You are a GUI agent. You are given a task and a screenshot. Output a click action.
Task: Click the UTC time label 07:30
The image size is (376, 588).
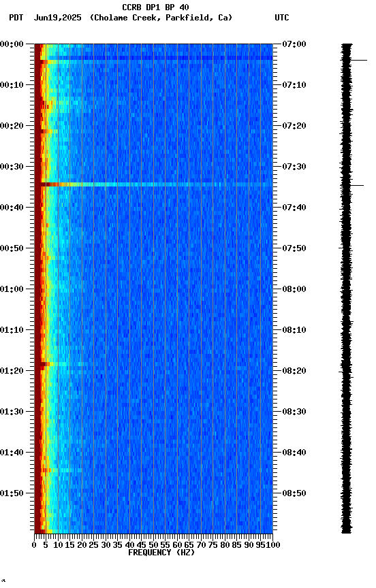[x=294, y=167]
